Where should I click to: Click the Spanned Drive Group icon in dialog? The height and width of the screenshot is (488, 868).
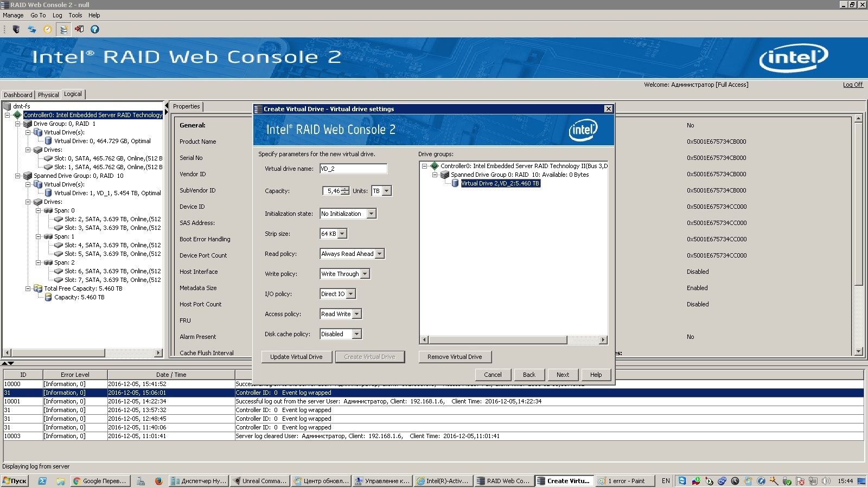(445, 175)
